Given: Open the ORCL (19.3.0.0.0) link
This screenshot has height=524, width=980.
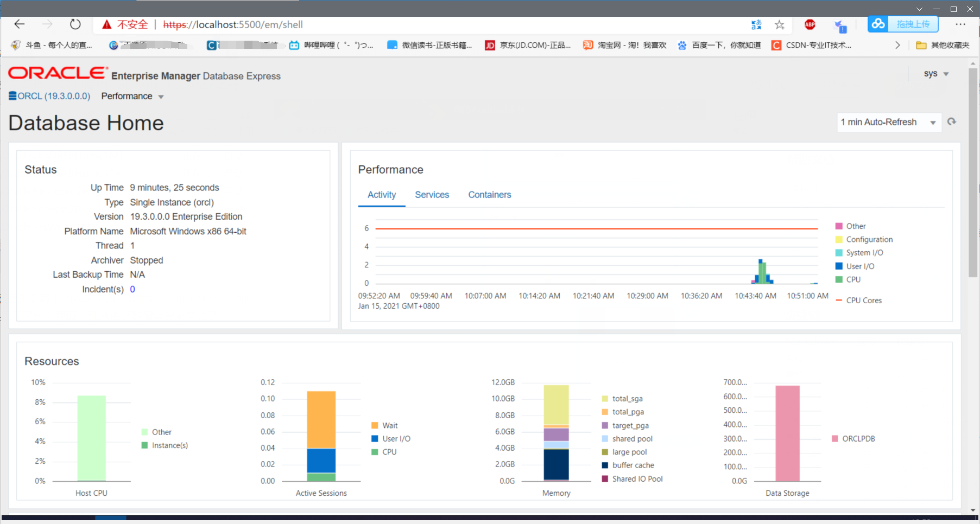Looking at the screenshot, I should tap(54, 96).
